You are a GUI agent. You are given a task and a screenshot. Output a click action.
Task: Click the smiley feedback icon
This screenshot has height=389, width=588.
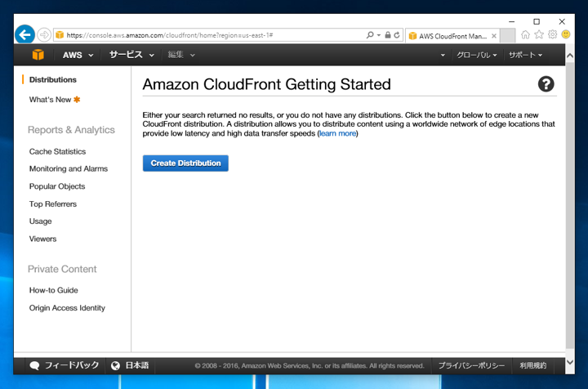coord(566,34)
